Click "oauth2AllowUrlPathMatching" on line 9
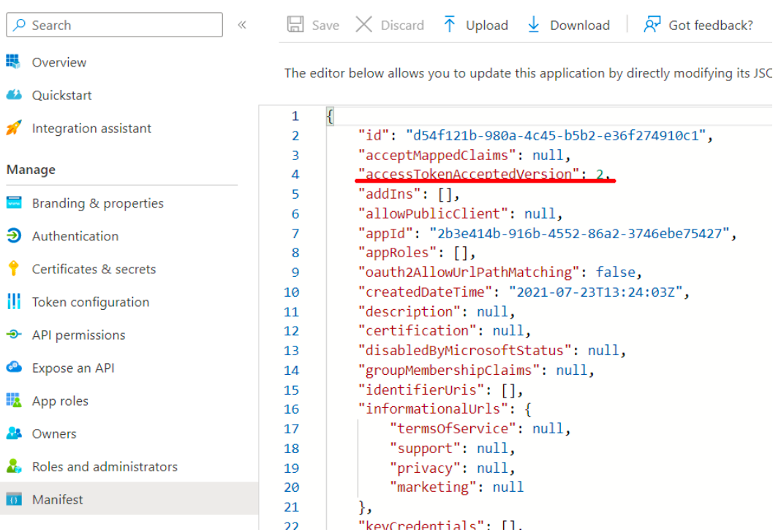The width and height of the screenshot is (781, 532). 469,273
